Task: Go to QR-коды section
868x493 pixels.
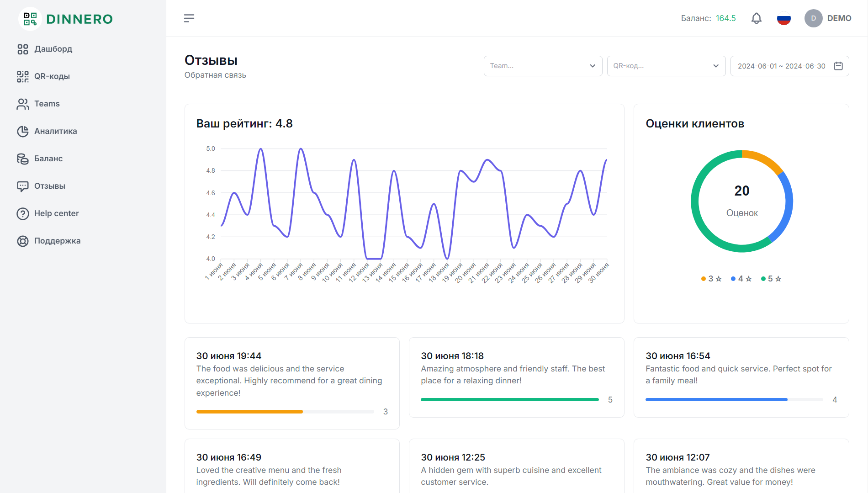Action: pyautogui.click(x=52, y=76)
